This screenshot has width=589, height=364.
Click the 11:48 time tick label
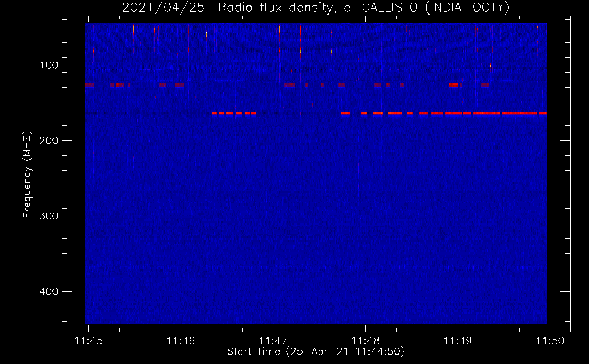point(365,341)
